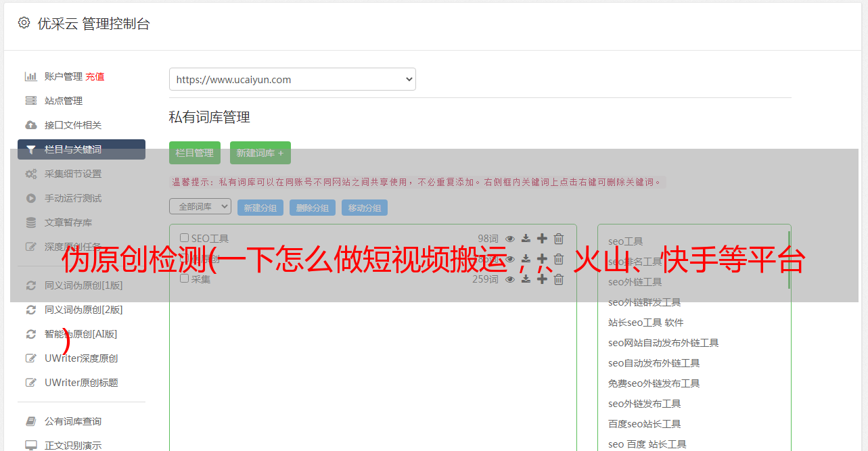Select the keyword seo工具 in the list
Viewport: 868px width, 451px height.
click(626, 241)
